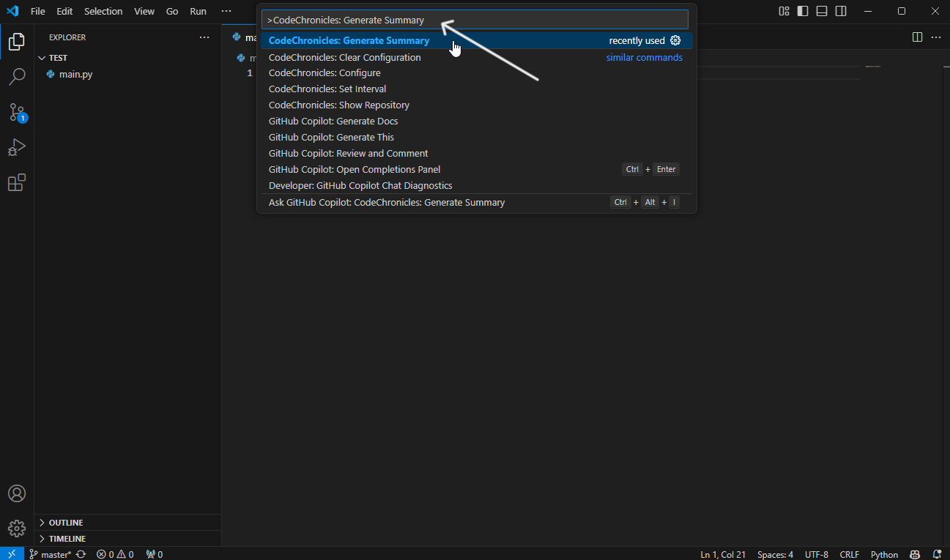950x560 pixels.
Task: Toggle the Secondary Side Bar visibility
Action: (x=841, y=11)
